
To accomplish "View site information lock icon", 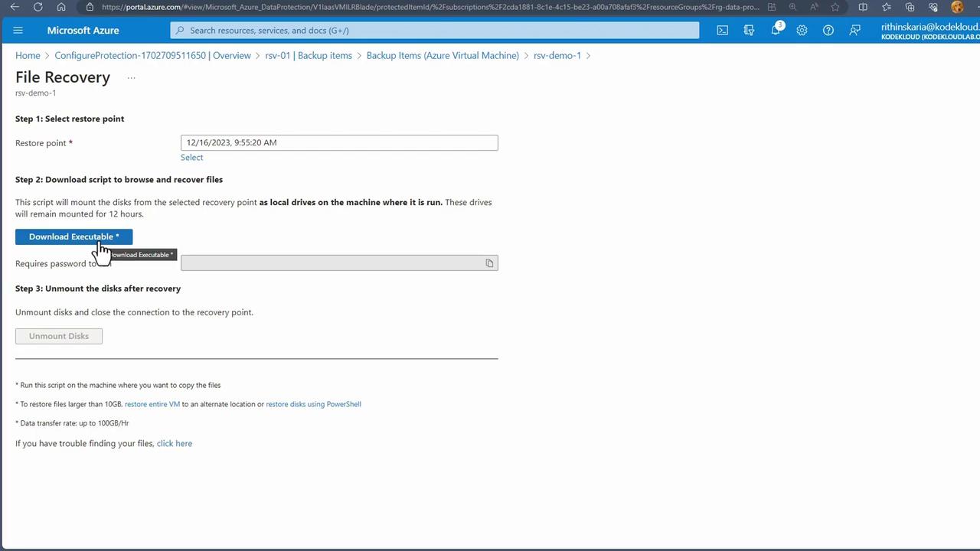I will (x=90, y=7).
